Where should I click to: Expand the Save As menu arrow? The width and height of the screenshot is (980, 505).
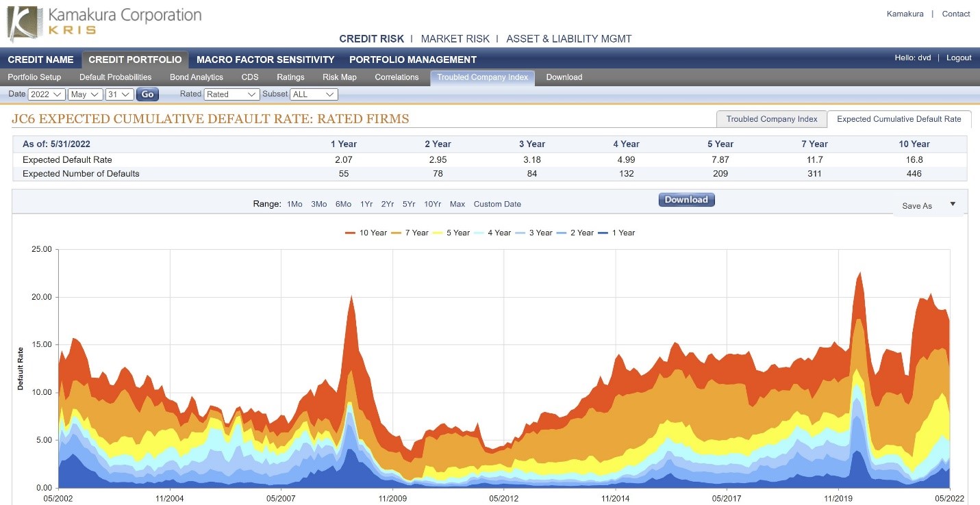[952, 205]
